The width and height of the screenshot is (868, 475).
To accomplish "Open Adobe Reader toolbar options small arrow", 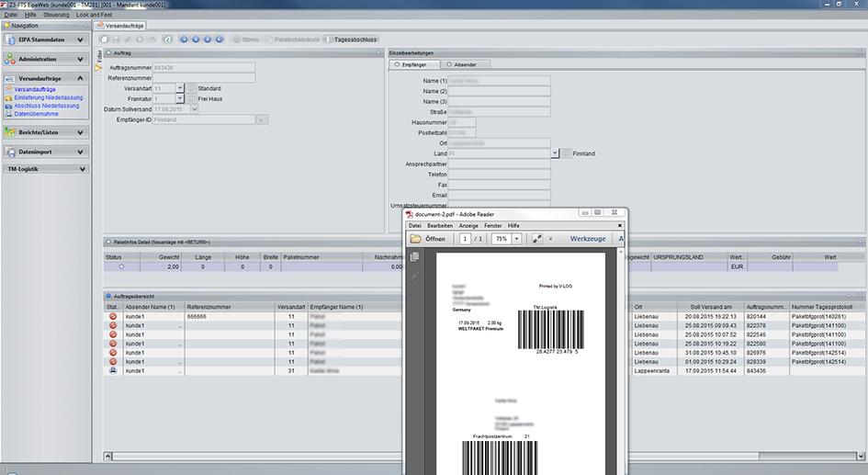I will pos(550,239).
